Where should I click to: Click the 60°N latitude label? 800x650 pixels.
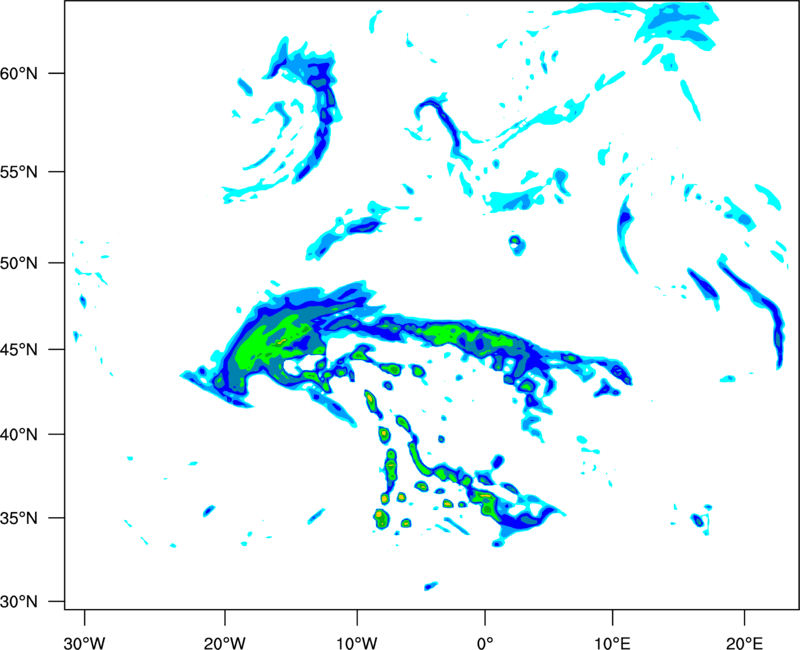(19, 73)
